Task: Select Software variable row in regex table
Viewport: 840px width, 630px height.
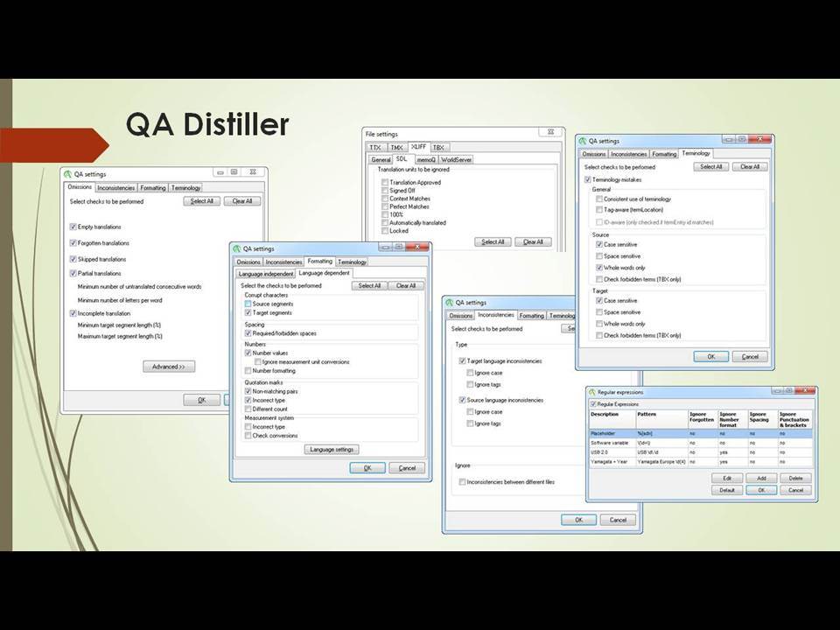Action: (x=701, y=443)
